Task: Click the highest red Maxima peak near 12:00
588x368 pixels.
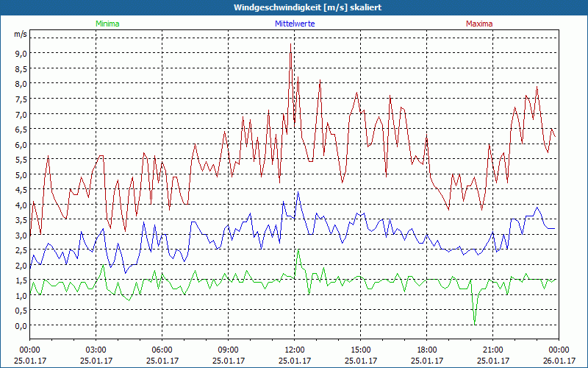Action: click(x=291, y=45)
